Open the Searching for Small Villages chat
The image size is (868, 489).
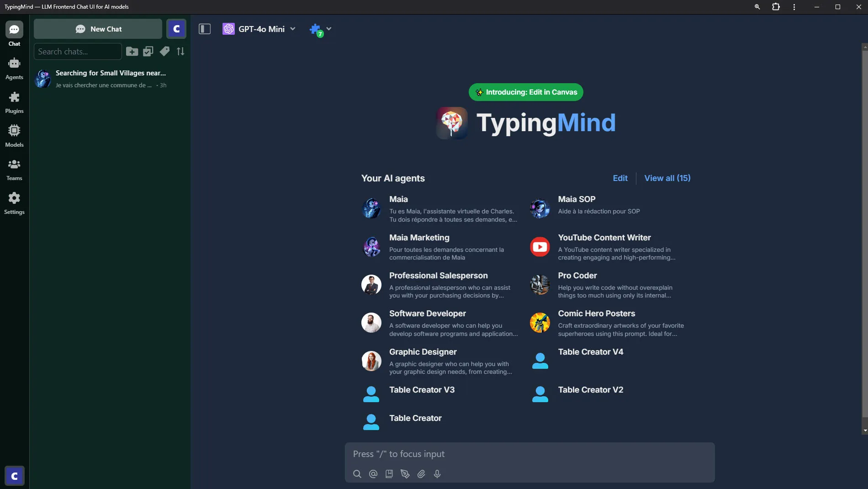pos(110,79)
